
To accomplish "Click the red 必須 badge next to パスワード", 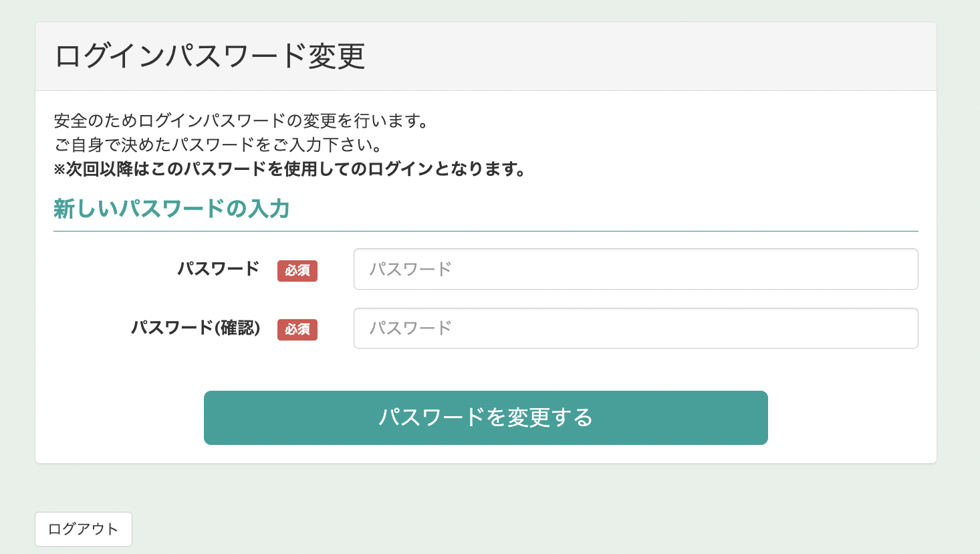I will pyautogui.click(x=297, y=271).
